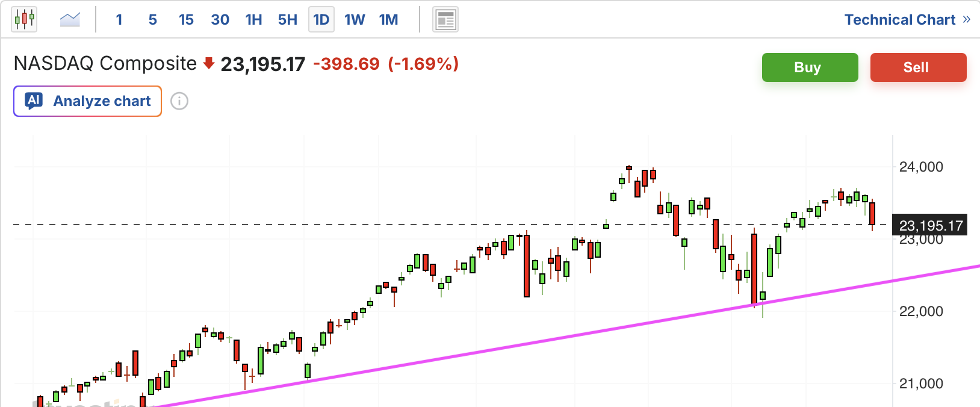The height and width of the screenshot is (407, 980).
Task: Switch to the 30 minute interval
Action: click(220, 20)
